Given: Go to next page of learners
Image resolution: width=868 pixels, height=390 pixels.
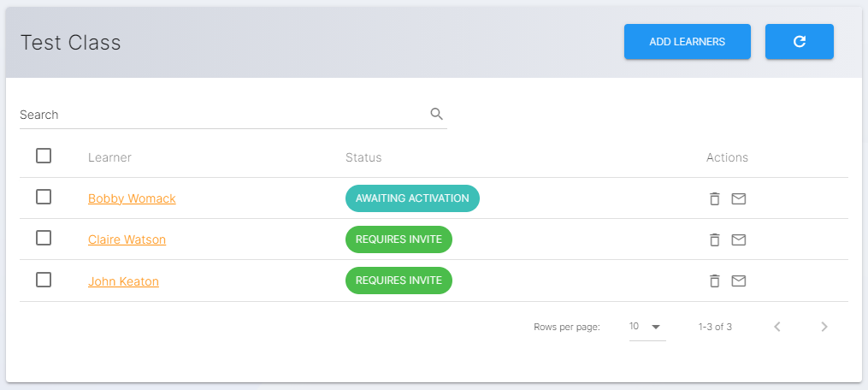Looking at the screenshot, I should click(824, 327).
